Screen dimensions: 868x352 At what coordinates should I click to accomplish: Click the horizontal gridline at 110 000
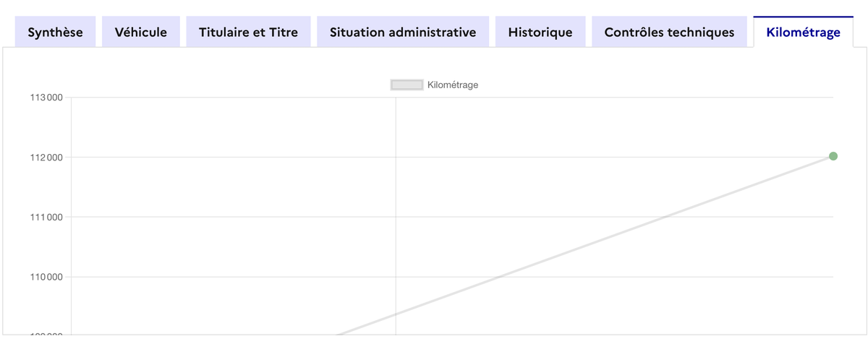231,277
